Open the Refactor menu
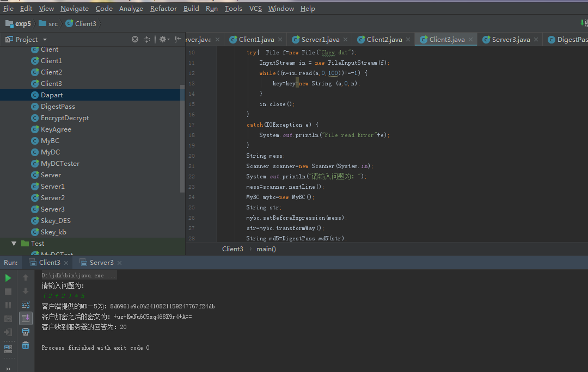The image size is (588, 372). (x=163, y=8)
